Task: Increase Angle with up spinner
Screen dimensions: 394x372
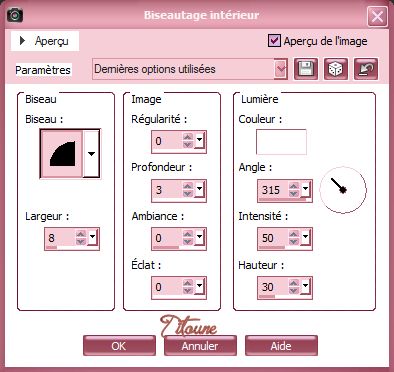Action: (x=294, y=186)
